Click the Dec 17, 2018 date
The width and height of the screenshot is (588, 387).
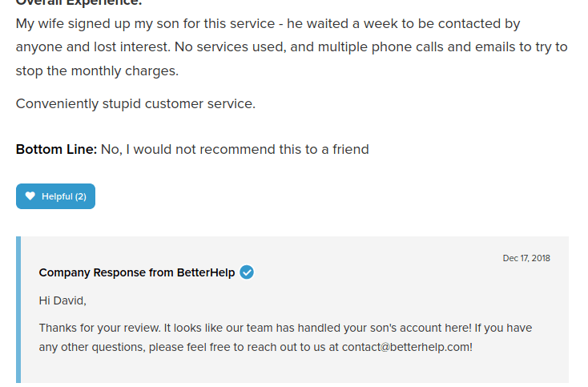(x=526, y=258)
